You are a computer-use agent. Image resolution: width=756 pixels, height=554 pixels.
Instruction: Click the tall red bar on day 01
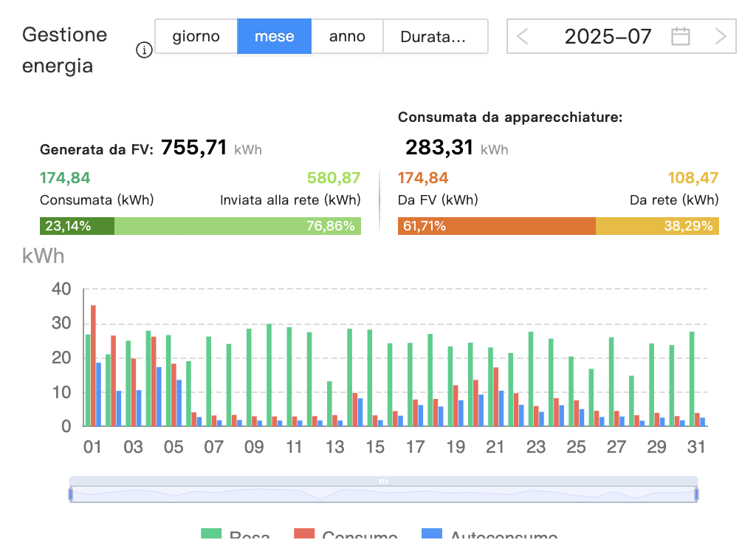coord(93,366)
